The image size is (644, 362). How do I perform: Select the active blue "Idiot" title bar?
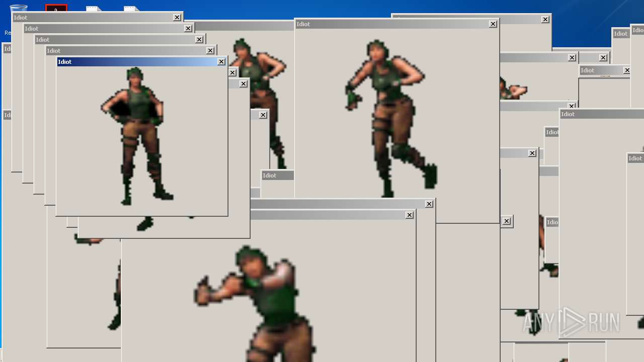coord(141,62)
